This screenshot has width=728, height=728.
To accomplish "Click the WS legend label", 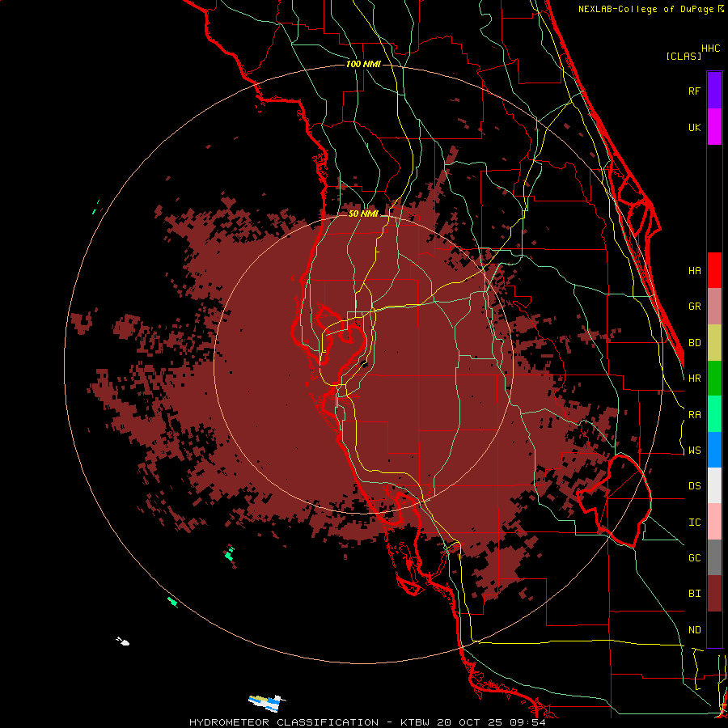I will pyautogui.click(x=695, y=451).
